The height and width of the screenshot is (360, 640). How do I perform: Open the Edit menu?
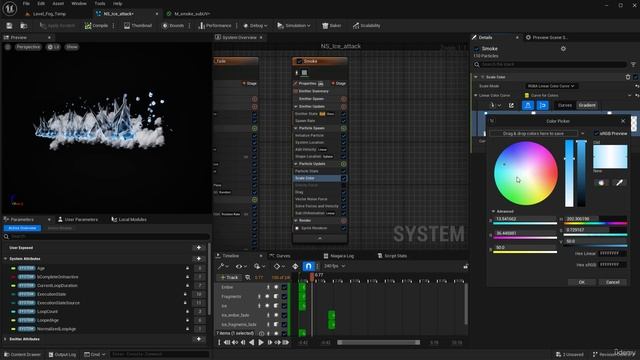click(41, 3)
